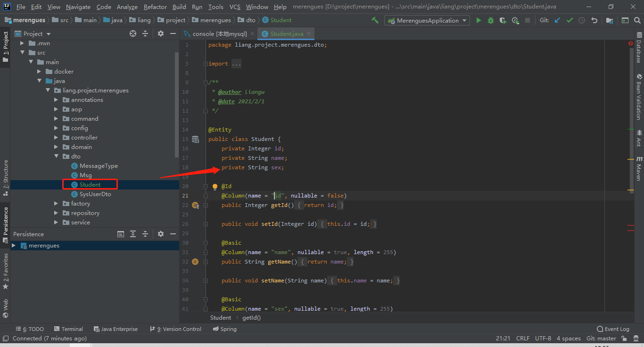Open the Event Log
This screenshot has height=347, width=644.
(x=613, y=329)
